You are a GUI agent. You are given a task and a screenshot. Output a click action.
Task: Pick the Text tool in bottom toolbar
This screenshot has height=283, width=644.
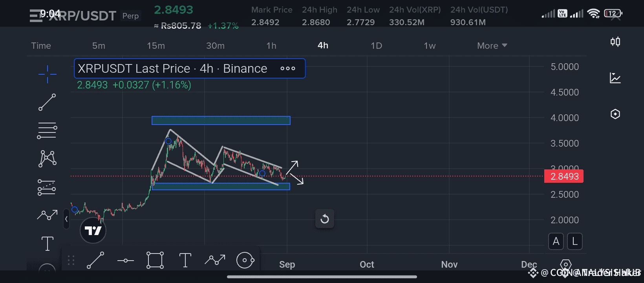pyautogui.click(x=185, y=260)
